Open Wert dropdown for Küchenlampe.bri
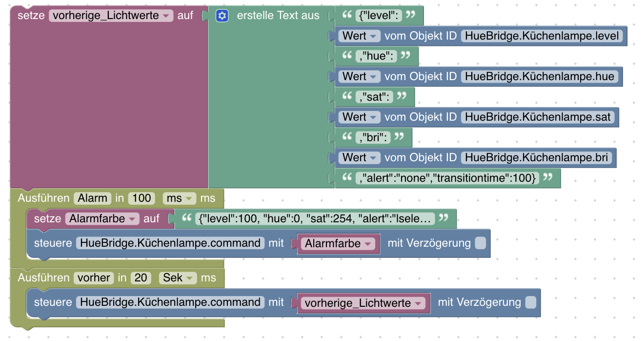644x341 pixels. pyautogui.click(x=360, y=158)
